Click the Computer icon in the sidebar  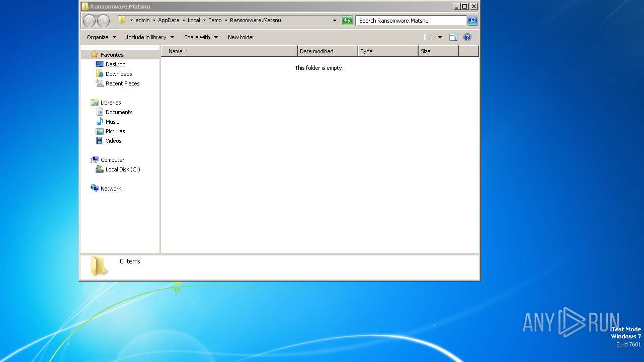pos(94,160)
